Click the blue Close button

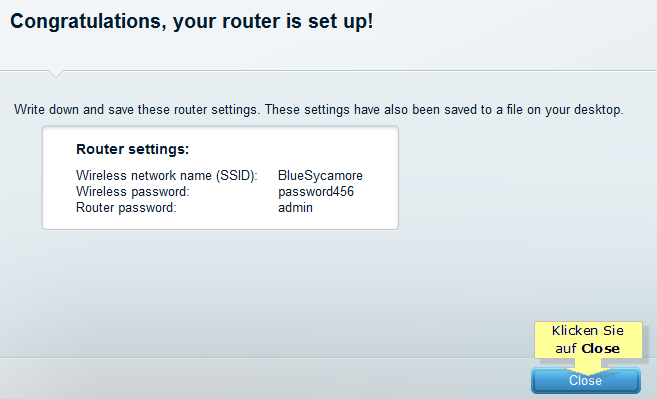pos(585,381)
